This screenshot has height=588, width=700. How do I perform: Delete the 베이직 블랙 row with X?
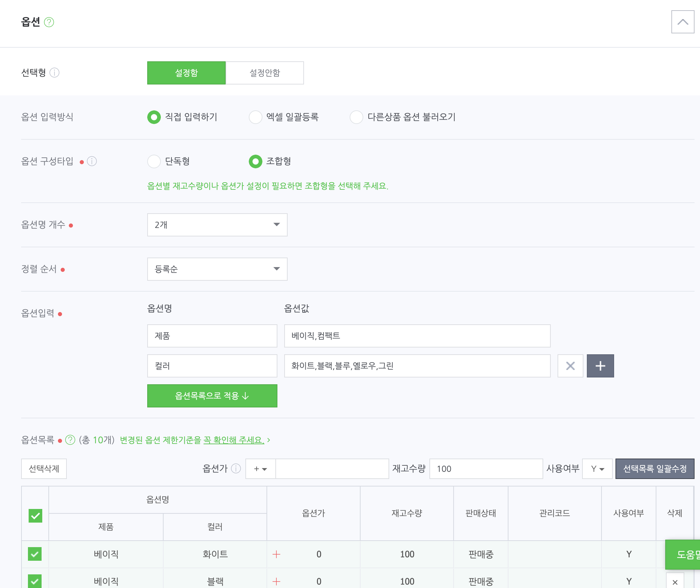675,582
